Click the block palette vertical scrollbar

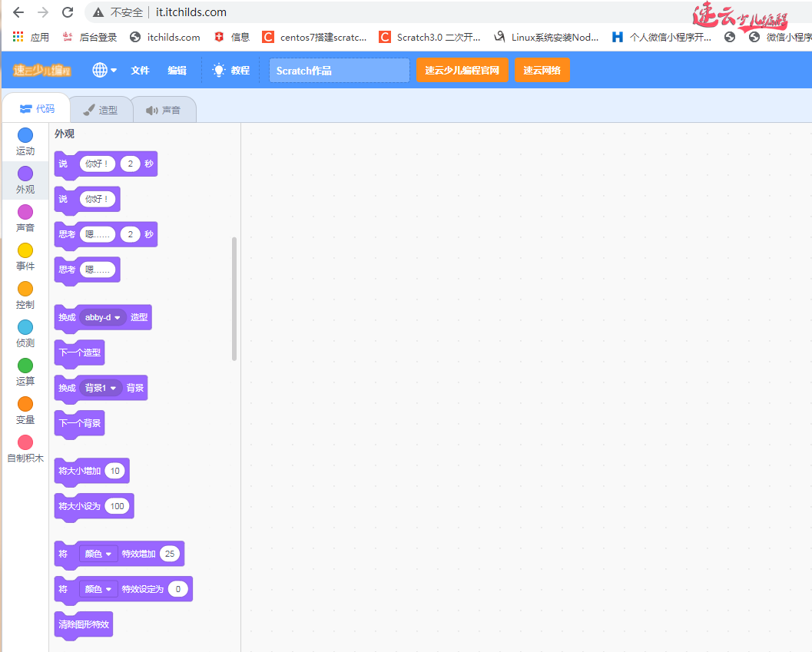pos(234,298)
